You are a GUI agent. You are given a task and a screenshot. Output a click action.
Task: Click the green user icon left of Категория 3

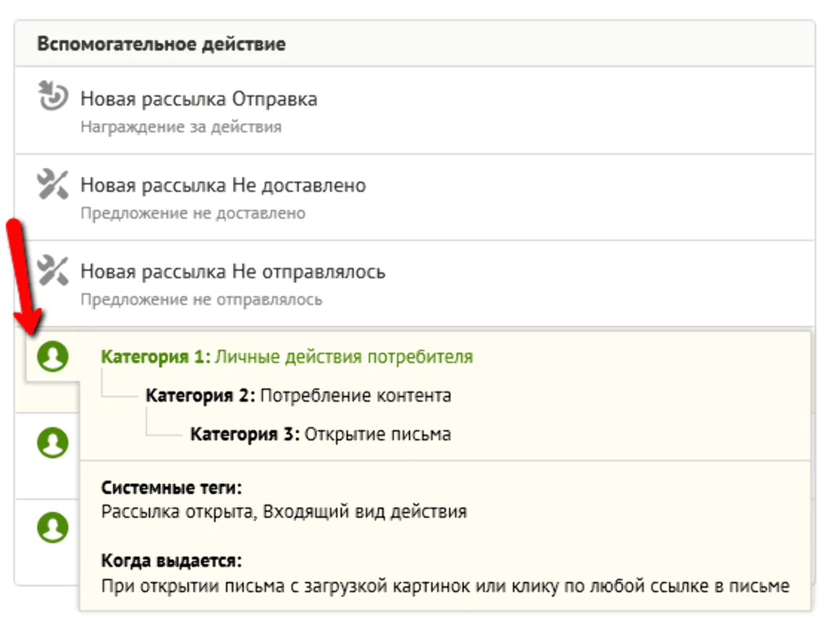click(x=53, y=442)
